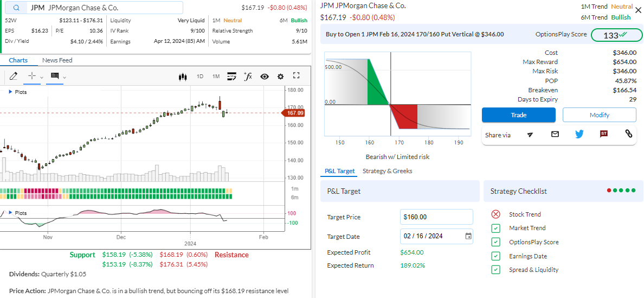644x298 pixels.
Task: Click the POP 45.87% value
Action: 626,80
